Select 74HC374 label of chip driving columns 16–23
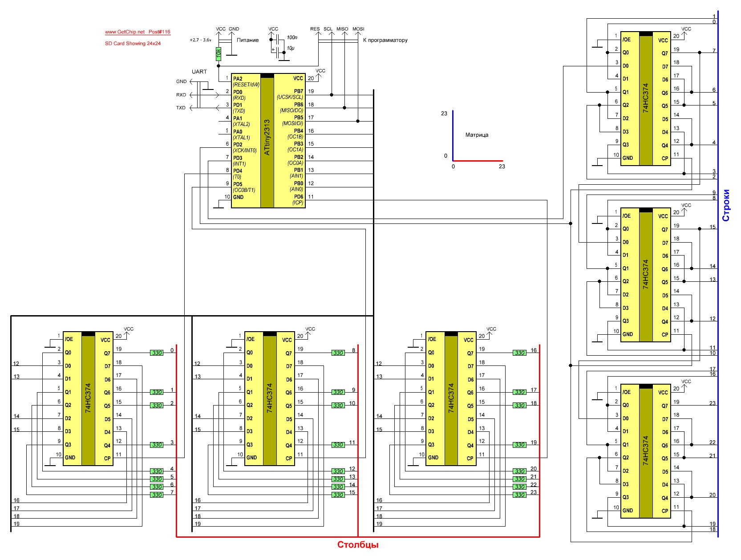 pos(451,398)
